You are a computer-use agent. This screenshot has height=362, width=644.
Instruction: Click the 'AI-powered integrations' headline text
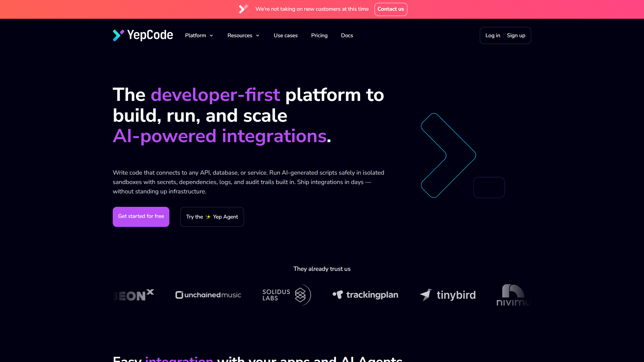click(x=220, y=136)
